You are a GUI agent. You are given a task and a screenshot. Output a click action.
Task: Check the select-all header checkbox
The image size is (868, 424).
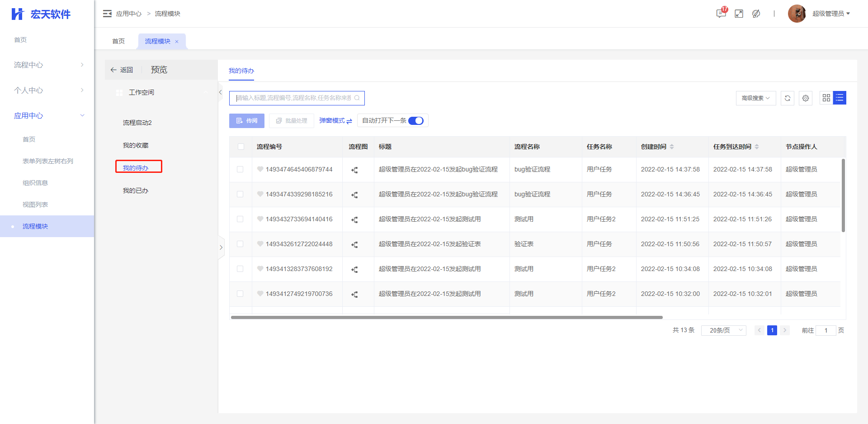pos(241,147)
